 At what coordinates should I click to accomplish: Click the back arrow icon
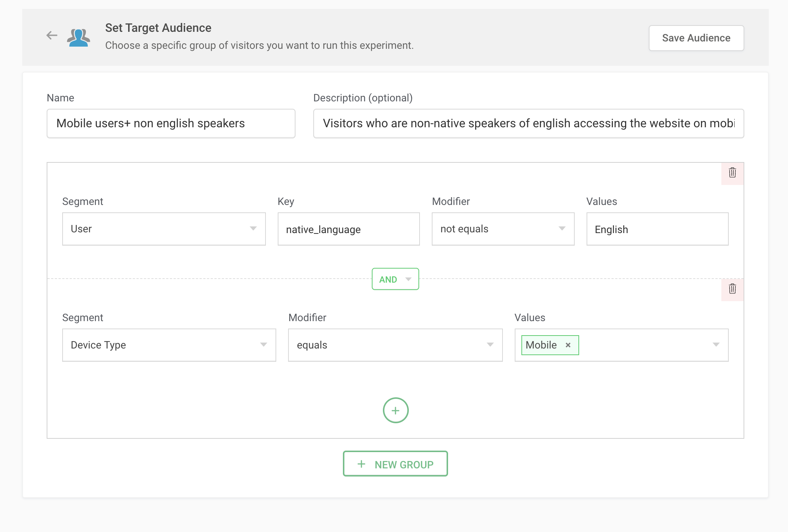click(x=52, y=36)
